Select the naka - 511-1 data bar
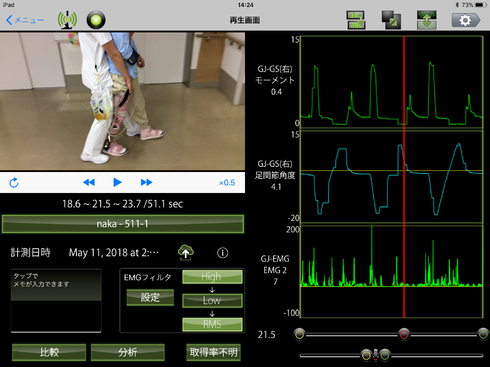This screenshot has width=490, height=367. 123,224
